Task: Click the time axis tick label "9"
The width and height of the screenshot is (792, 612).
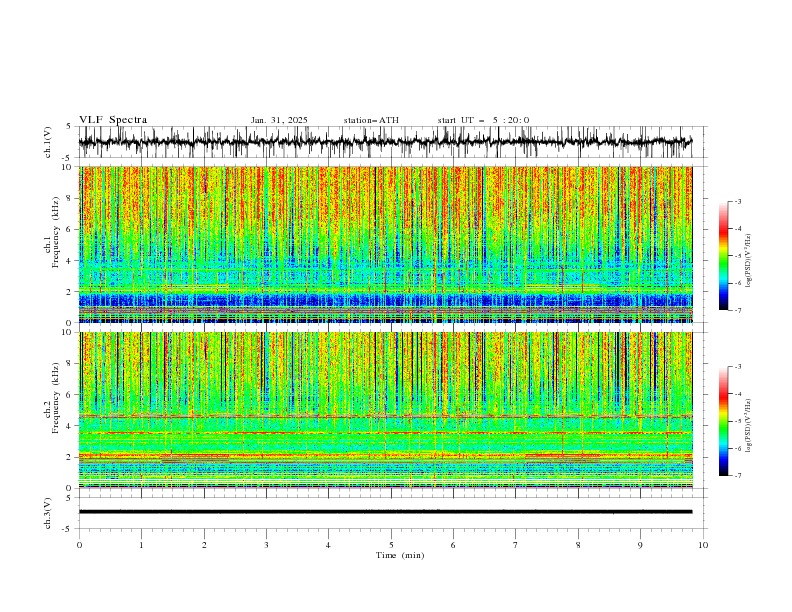Action: click(640, 545)
